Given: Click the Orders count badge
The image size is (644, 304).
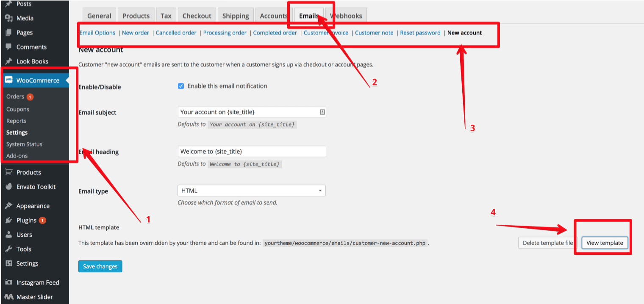Looking at the screenshot, I should coord(30,97).
